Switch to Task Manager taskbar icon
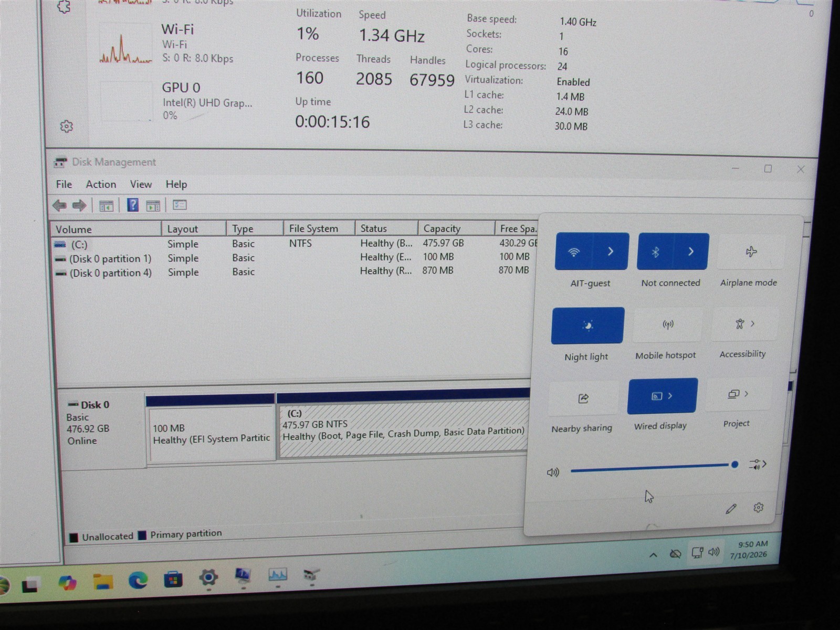Viewport: 840px width, 630px height. (x=278, y=575)
